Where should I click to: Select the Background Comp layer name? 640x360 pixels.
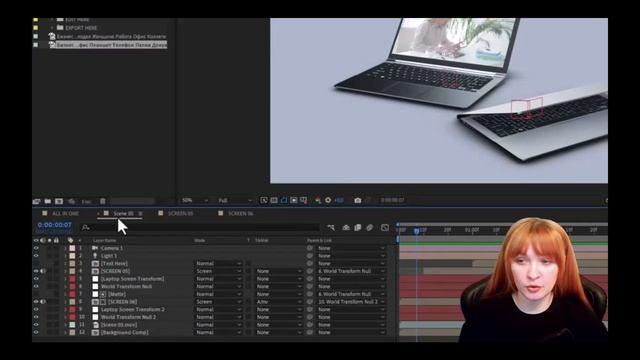point(124,332)
